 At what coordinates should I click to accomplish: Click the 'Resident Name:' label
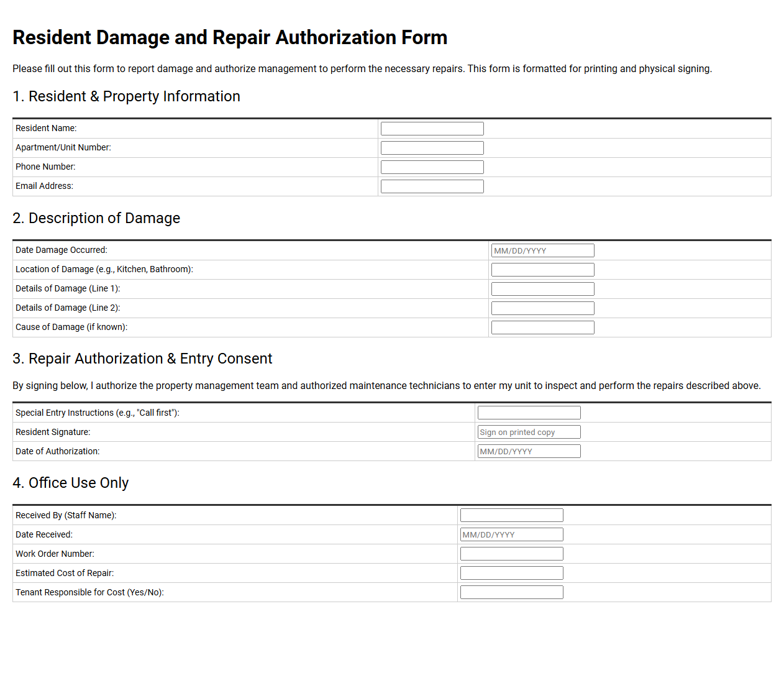point(46,128)
